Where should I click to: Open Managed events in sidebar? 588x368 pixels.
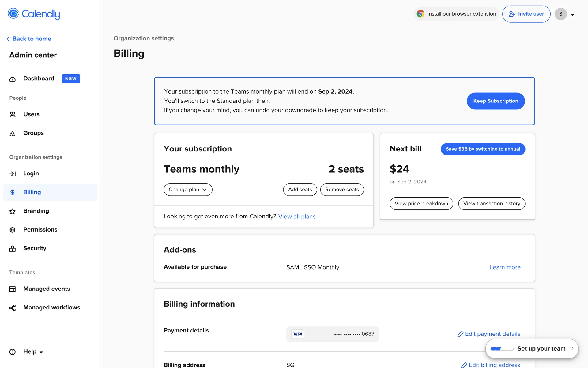coord(47,289)
